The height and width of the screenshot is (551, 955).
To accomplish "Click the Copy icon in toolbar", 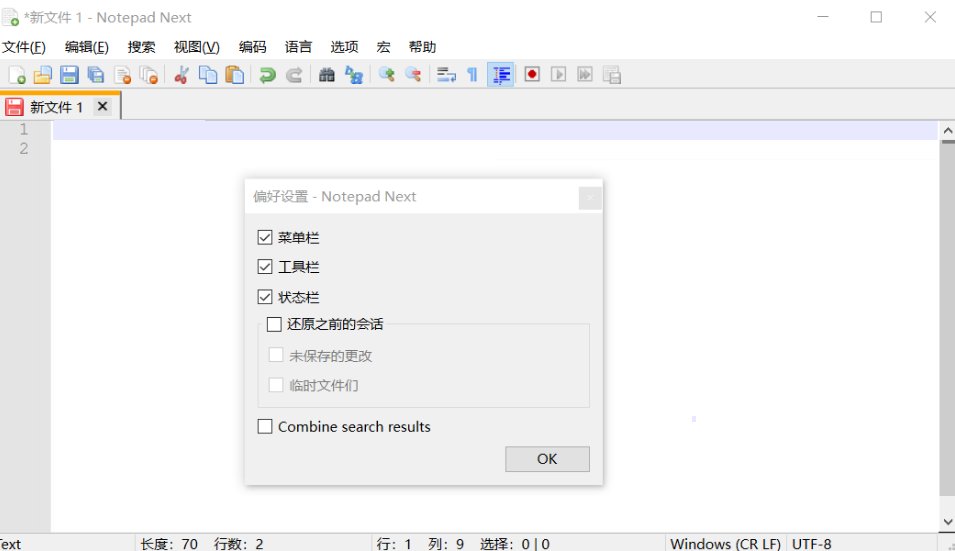I will [x=208, y=75].
